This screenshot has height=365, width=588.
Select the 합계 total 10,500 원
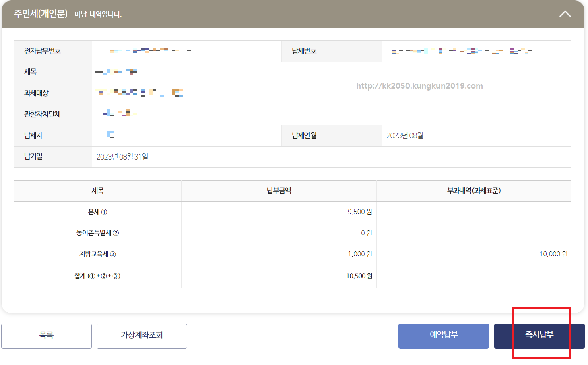click(359, 276)
